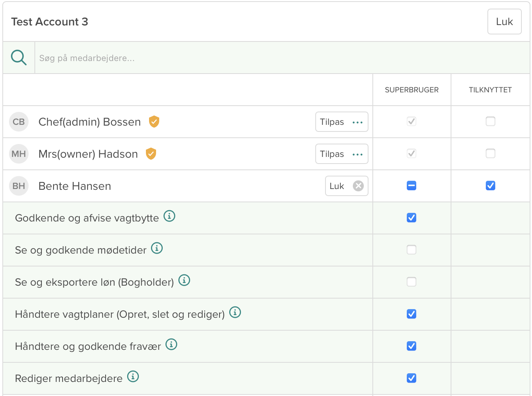Viewport: 532px width, 396px height.
Task: Show info about Håndtere vagtplaner
Action: click(x=235, y=312)
